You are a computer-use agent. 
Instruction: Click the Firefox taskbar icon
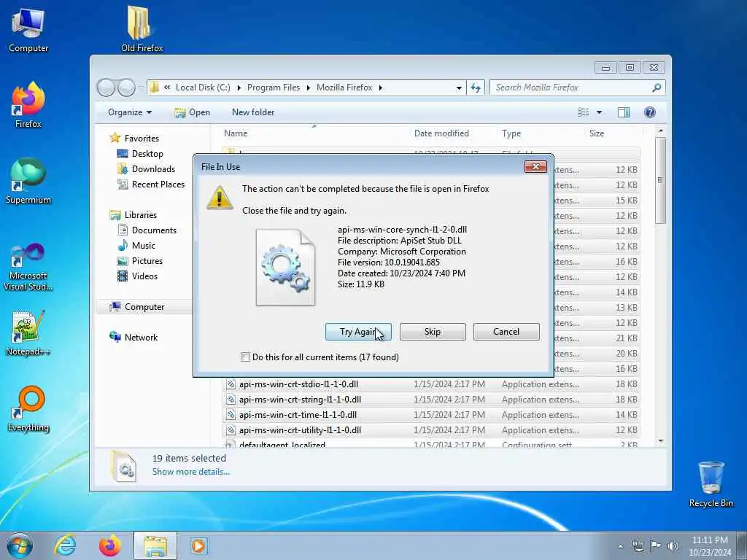tap(109, 545)
